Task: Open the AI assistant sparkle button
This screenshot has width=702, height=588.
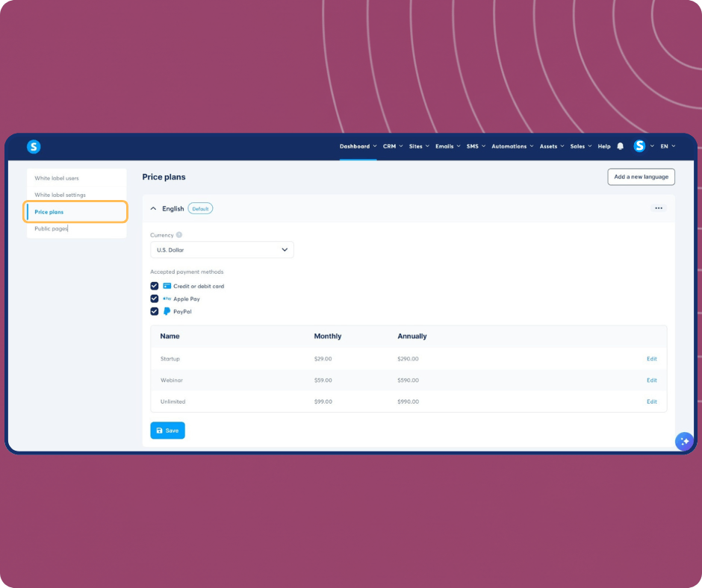Action: tap(683, 442)
